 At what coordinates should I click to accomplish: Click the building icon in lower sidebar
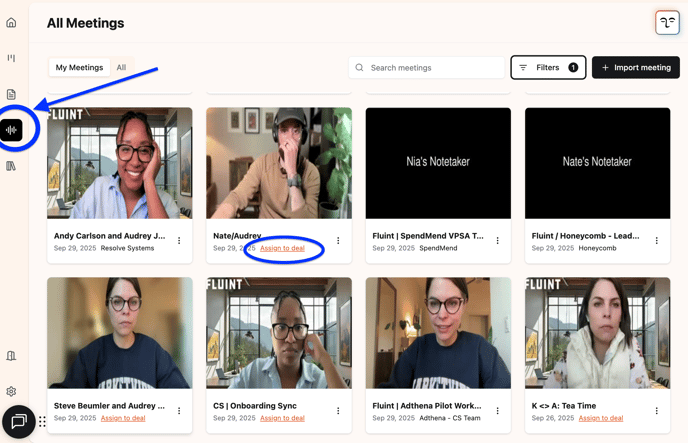(x=11, y=356)
